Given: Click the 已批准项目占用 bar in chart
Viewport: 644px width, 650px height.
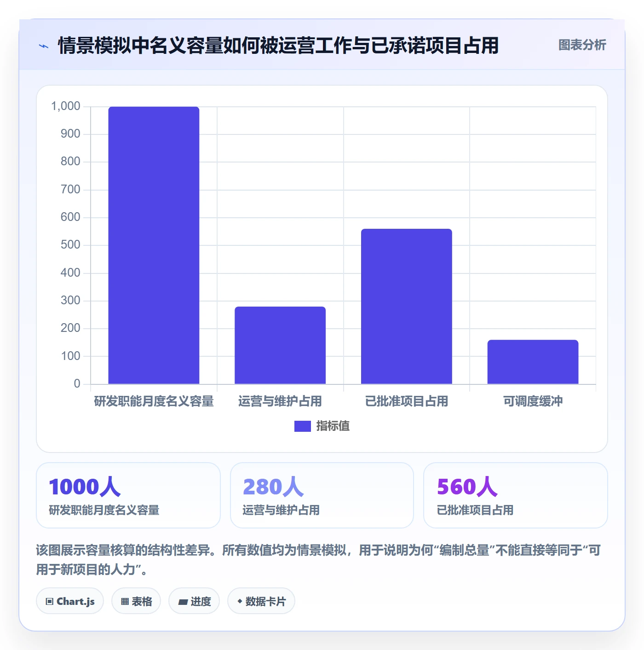Looking at the screenshot, I should 407,306.
